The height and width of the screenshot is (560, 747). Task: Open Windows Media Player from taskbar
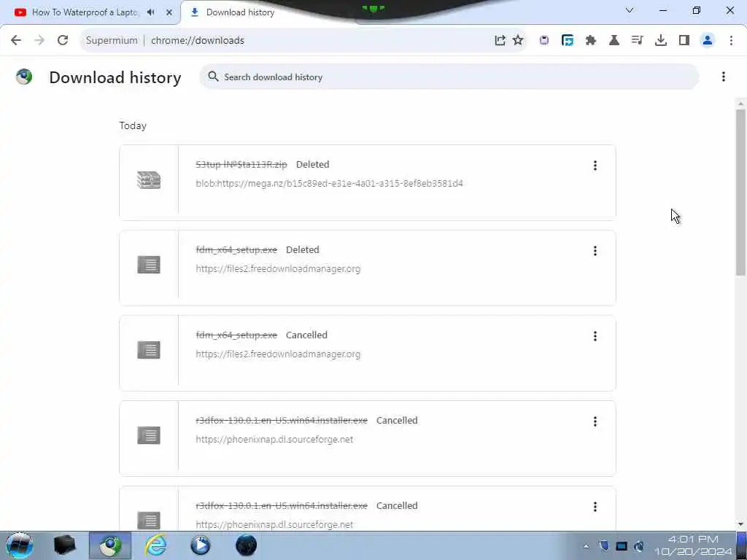click(201, 545)
